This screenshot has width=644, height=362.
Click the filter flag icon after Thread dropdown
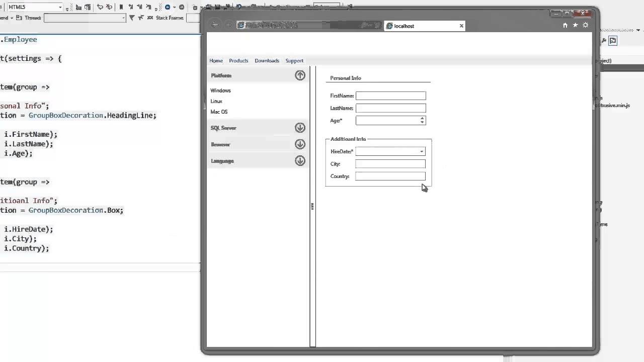click(132, 18)
